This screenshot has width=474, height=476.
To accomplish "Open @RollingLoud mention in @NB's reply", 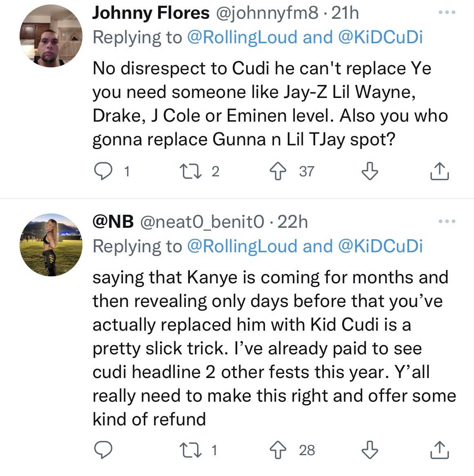I will click(x=242, y=247).
